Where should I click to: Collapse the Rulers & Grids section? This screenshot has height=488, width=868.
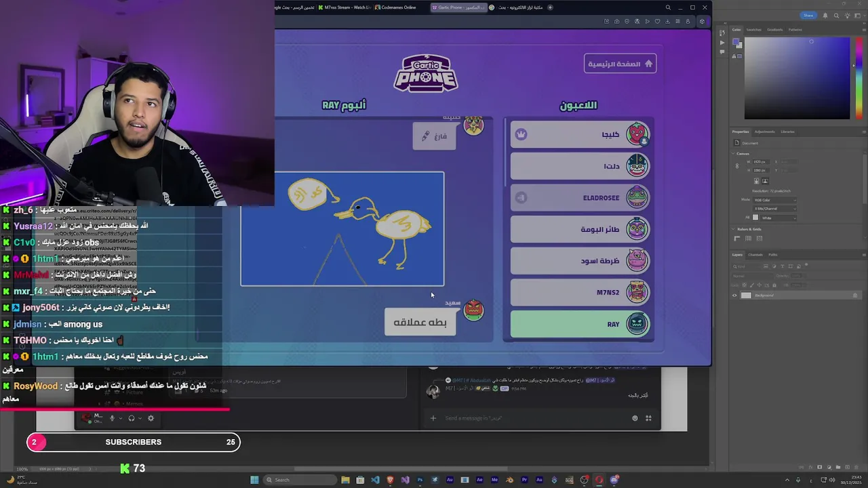click(x=732, y=229)
